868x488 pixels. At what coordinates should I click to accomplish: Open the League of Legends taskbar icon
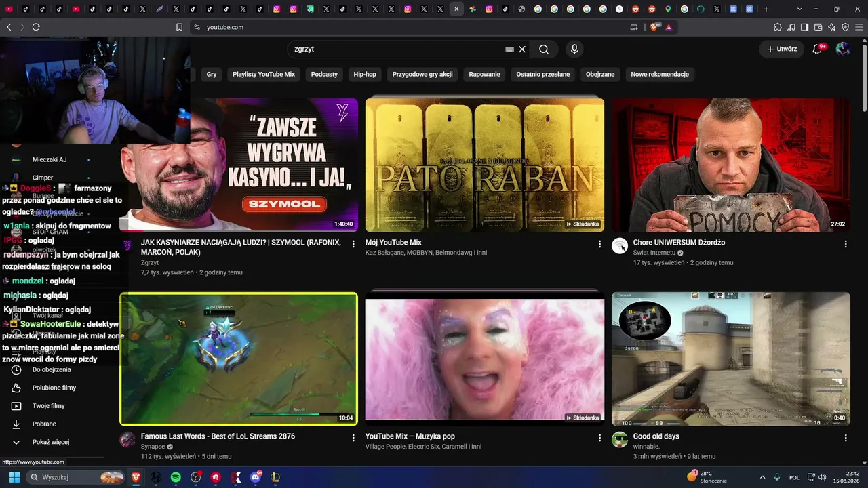[275, 477]
